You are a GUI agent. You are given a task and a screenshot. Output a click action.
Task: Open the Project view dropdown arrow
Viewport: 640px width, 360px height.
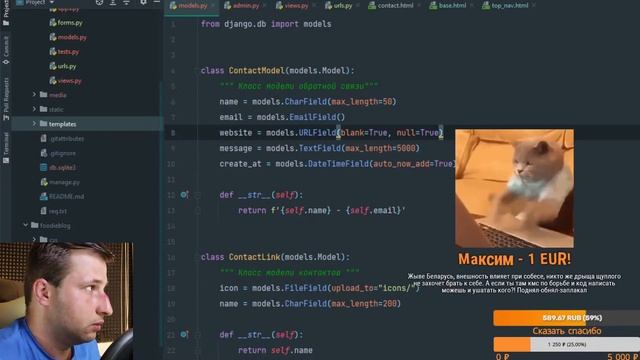52,2
